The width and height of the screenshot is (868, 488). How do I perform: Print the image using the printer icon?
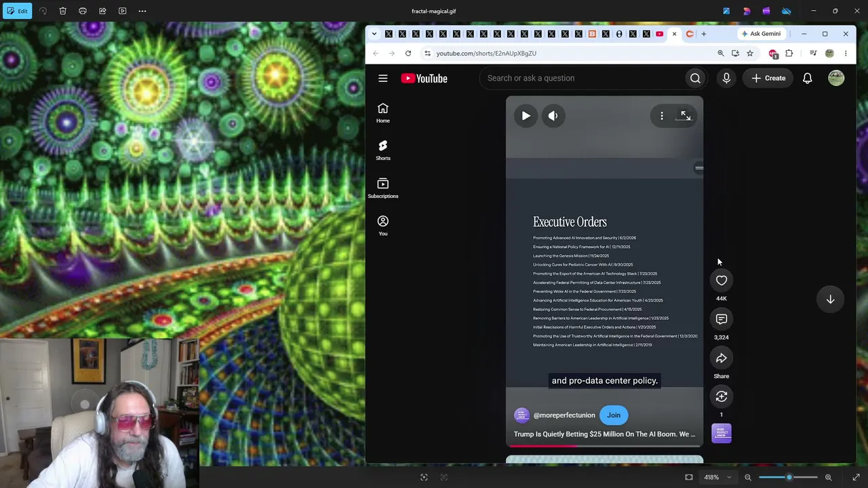tap(83, 11)
